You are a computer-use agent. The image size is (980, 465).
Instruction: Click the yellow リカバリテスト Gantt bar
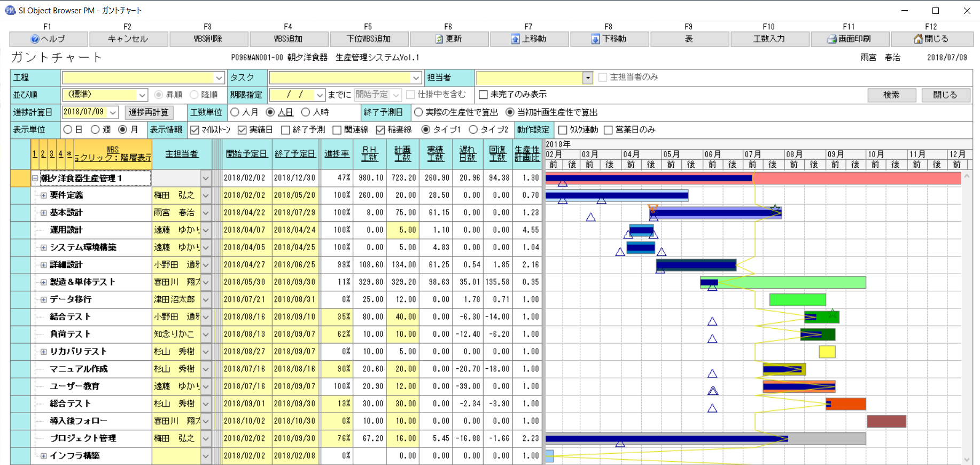pos(827,352)
